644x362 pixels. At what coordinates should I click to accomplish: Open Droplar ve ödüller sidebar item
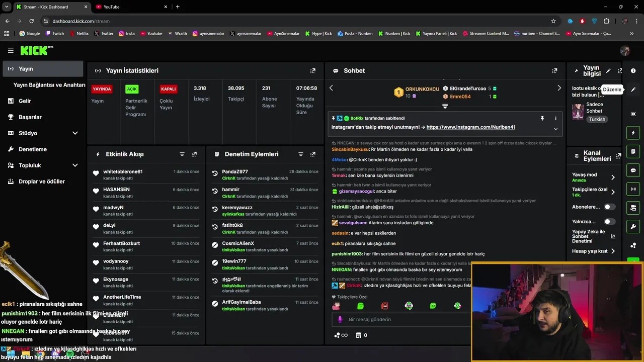[43, 182]
